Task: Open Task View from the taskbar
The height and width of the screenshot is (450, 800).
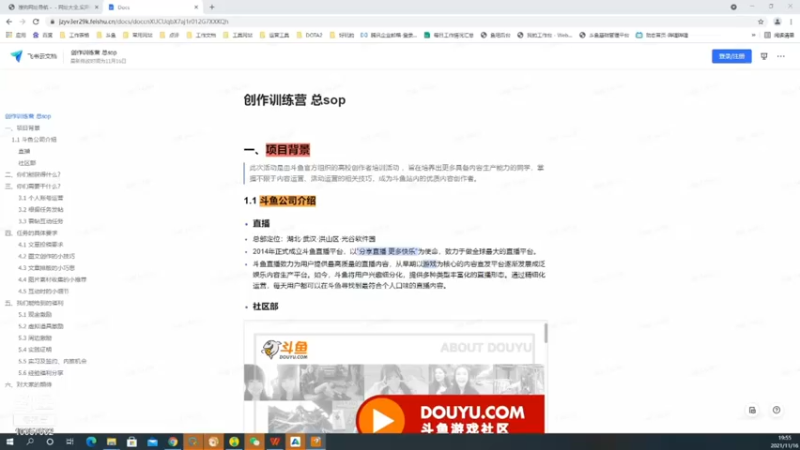Action: click(70, 442)
